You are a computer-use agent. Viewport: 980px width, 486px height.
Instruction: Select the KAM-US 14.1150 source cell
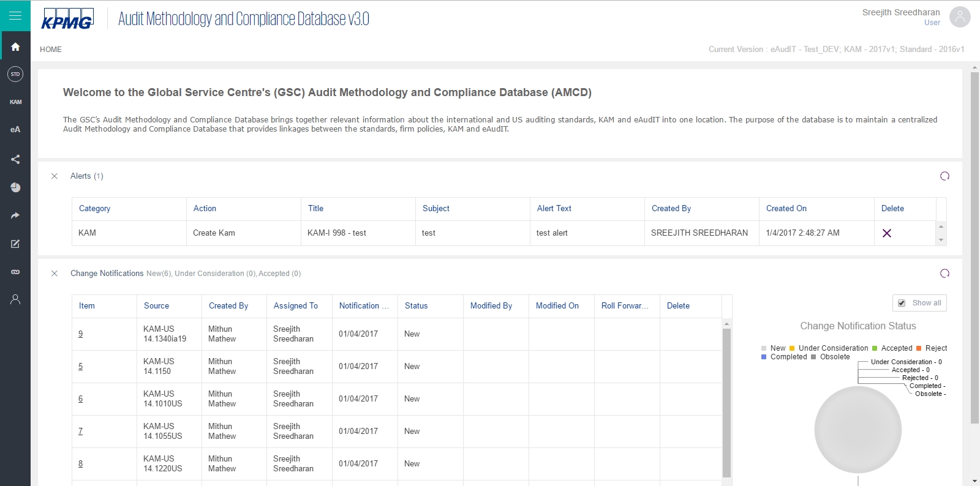coord(169,367)
